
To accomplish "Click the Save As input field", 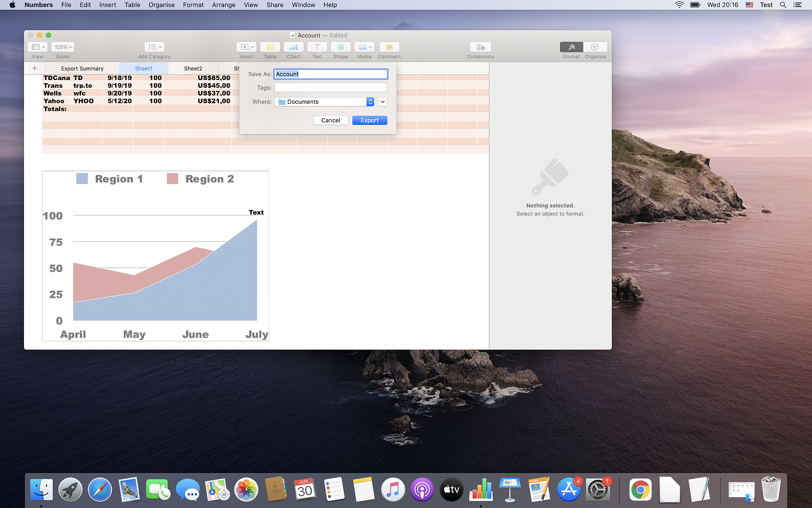I will click(331, 73).
